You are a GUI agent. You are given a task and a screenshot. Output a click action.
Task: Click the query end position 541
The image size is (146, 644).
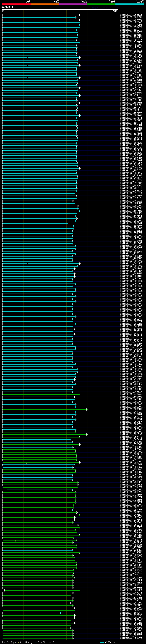(x=115, y=11)
